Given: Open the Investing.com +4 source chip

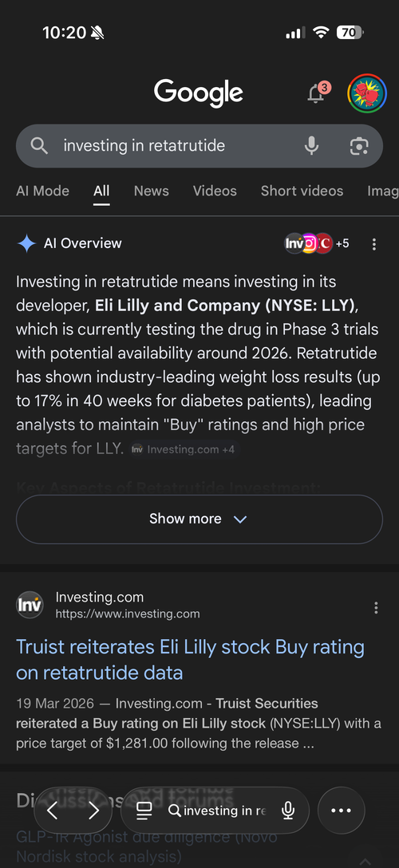Looking at the screenshot, I should point(184,449).
